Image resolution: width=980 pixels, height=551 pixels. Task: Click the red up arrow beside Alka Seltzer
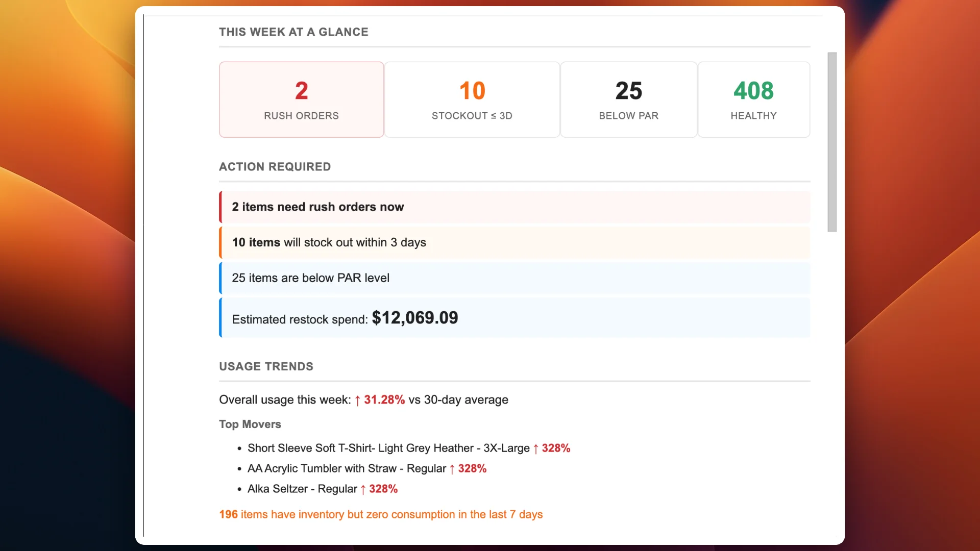[x=363, y=489]
